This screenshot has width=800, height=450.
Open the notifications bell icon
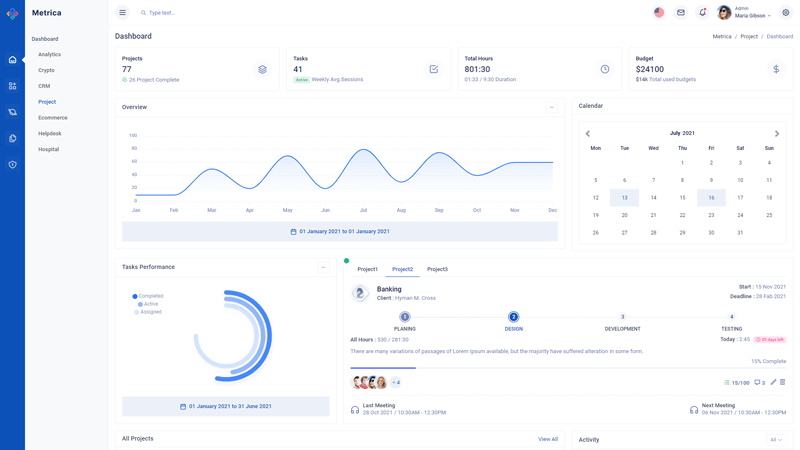click(702, 13)
